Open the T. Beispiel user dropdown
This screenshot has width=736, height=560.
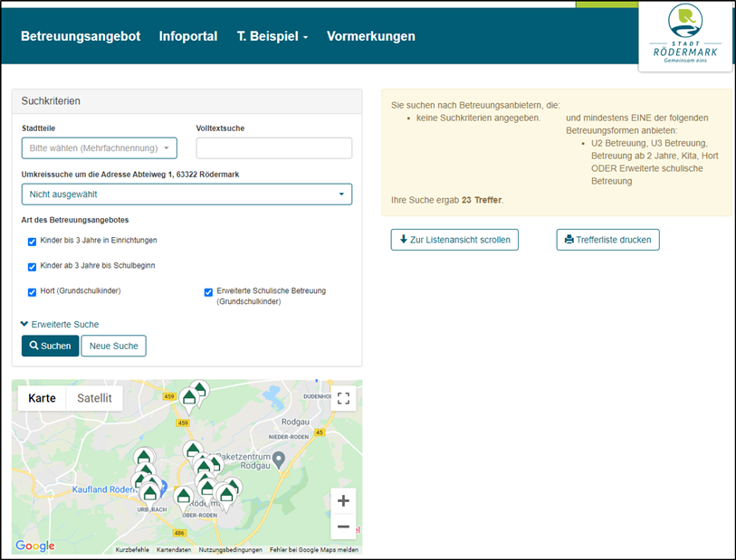272,36
